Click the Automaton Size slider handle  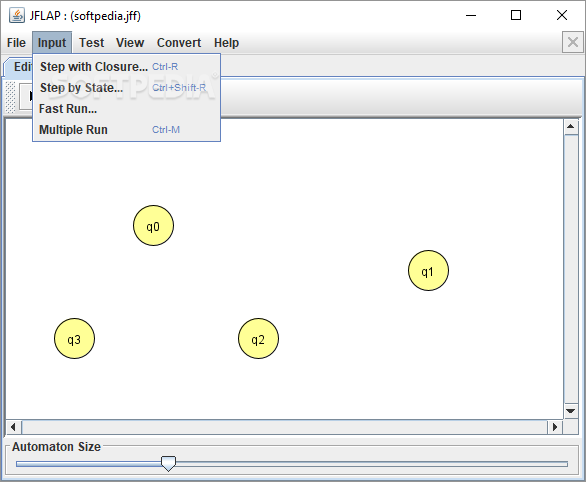point(168,463)
